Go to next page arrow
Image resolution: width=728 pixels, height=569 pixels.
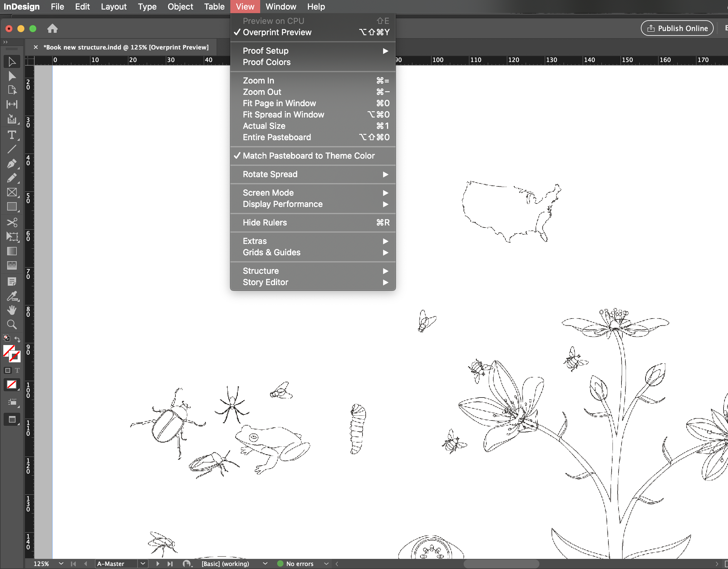158,564
